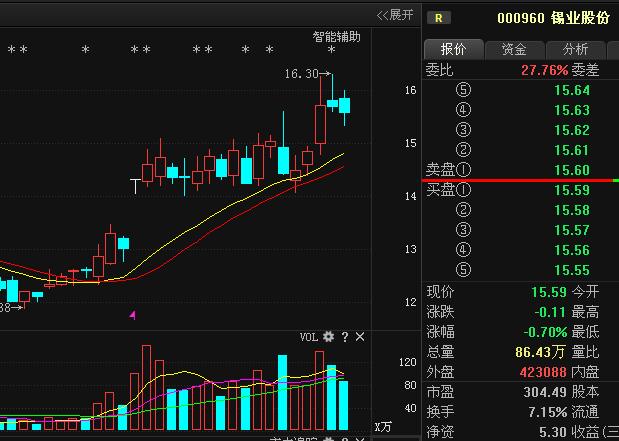Switch to the 报价 tab
619x441 pixels.
(x=454, y=49)
